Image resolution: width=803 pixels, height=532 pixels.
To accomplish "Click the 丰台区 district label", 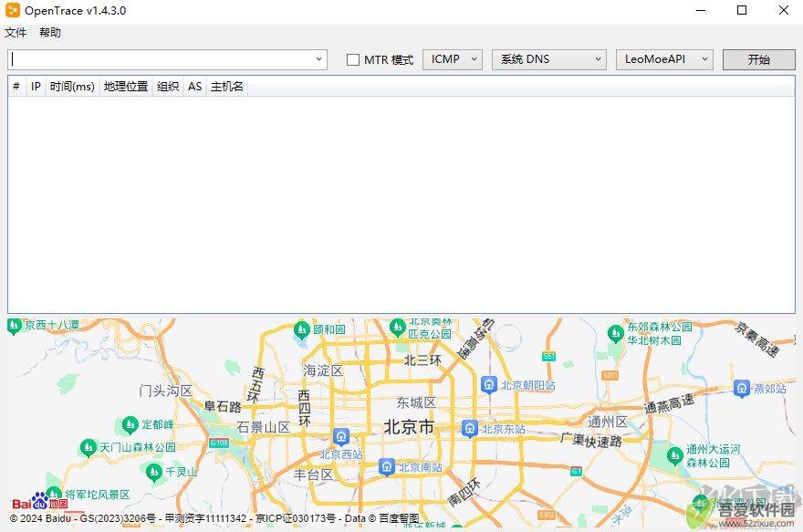I will pyautogui.click(x=313, y=475).
